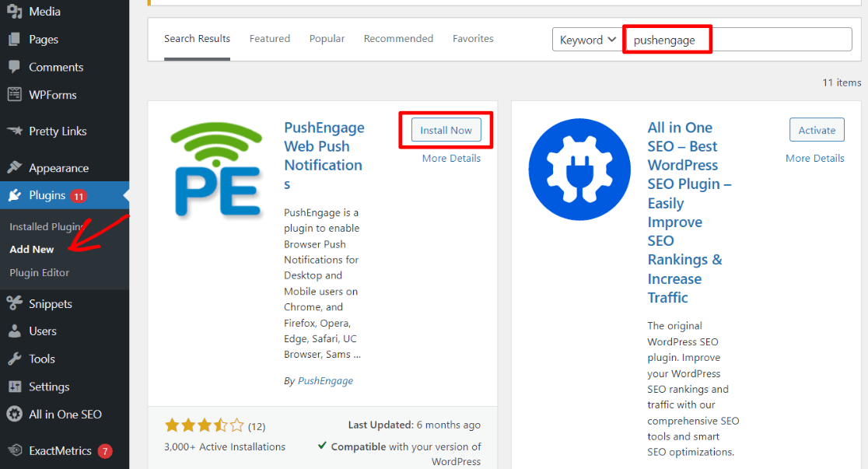This screenshot has height=469, width=868.
Task: Click the Plugins plug icon
Action: click(x=15, y=195)
